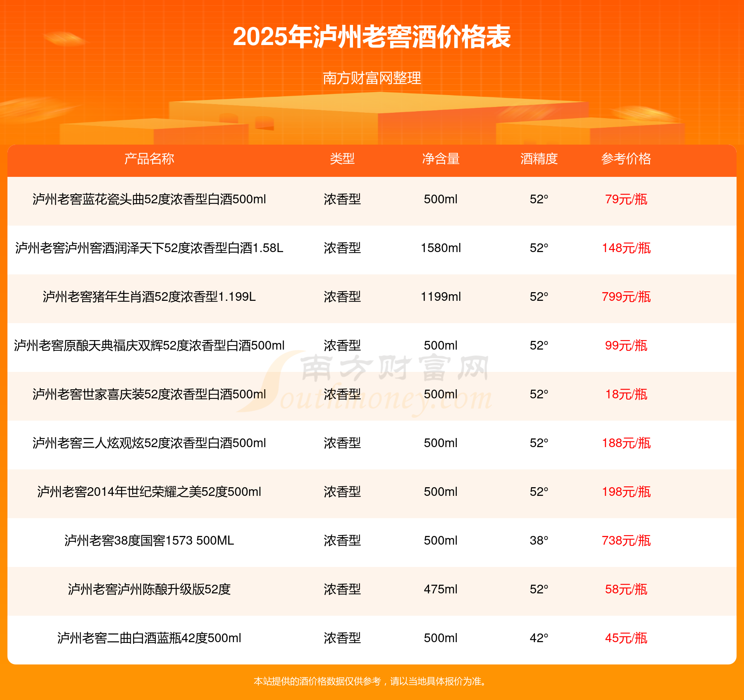Viewport: 744px width, 700px height.
Task: Click 52° in the 世家喜庆装 row
Action: tap(539, 394)
